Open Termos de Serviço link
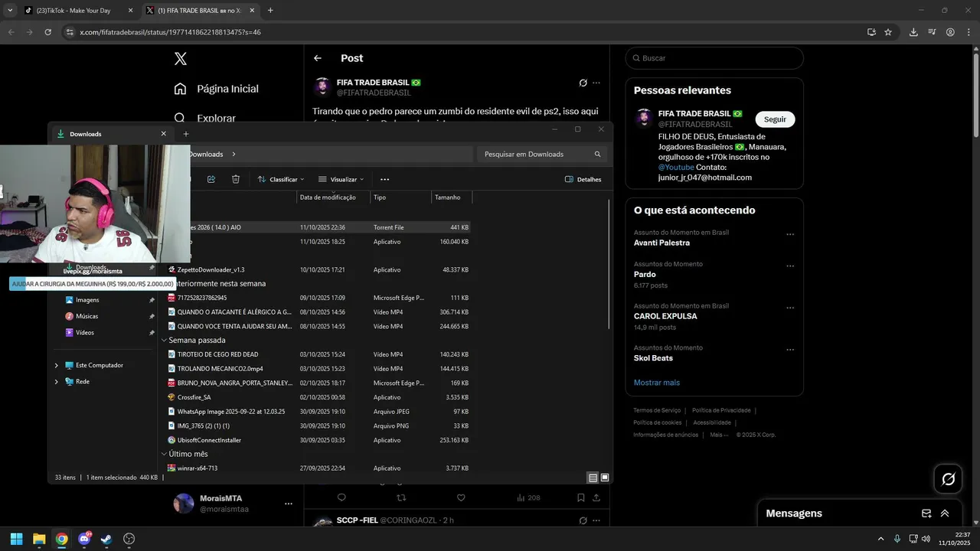The image size is (980, 551). pos(657,410)
